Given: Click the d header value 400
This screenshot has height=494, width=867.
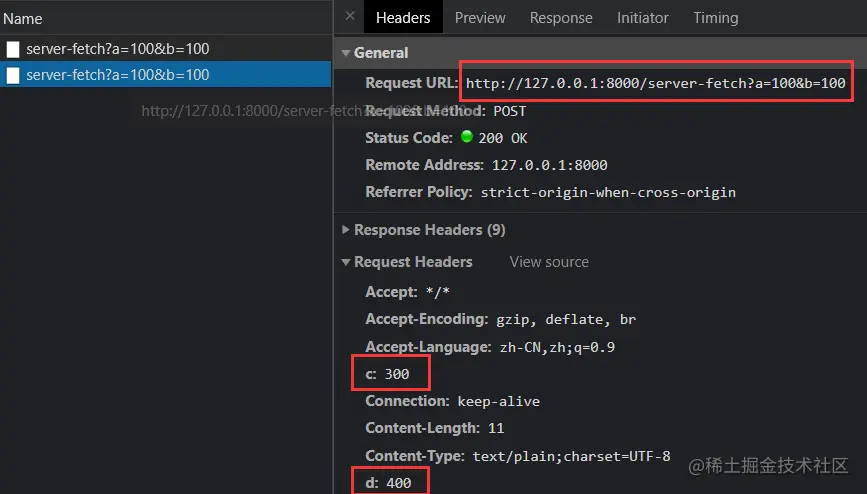Looking at the screenshot, I should pos(399,483).
